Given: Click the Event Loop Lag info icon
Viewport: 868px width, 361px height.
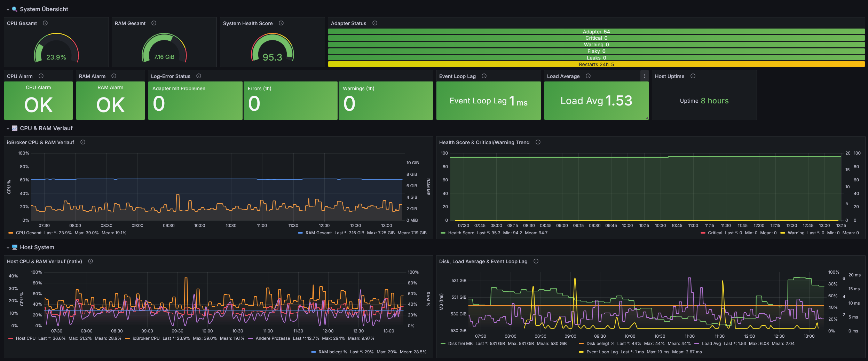Looking at the screenshot, I should (x=484, y=76).
